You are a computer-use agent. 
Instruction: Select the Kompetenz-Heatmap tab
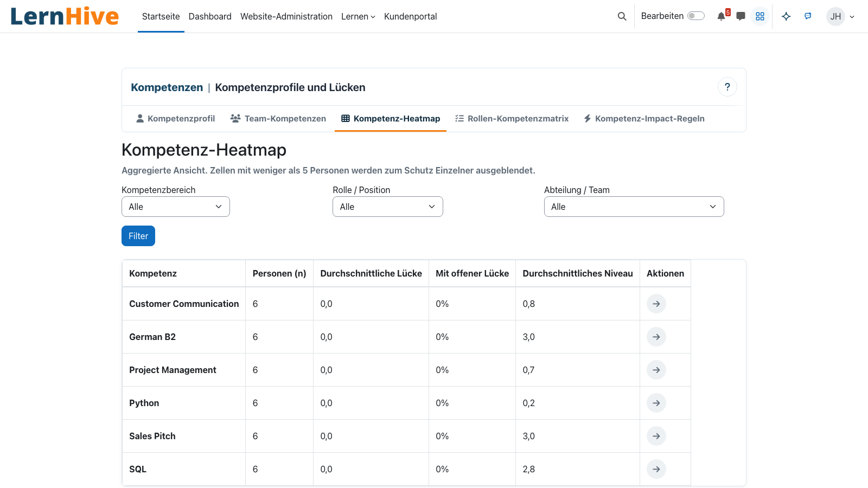pos(391,119)
